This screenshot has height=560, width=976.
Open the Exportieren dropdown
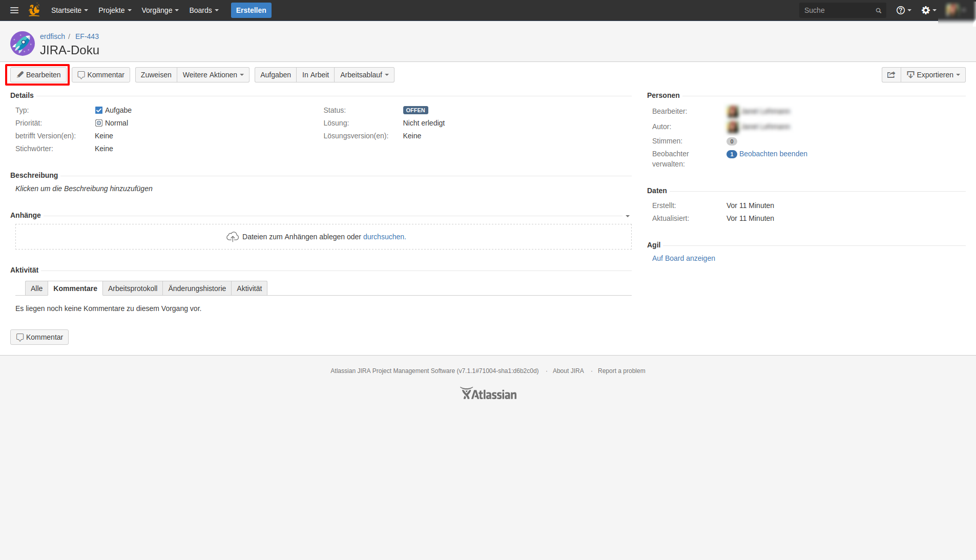tap(933, 75)
